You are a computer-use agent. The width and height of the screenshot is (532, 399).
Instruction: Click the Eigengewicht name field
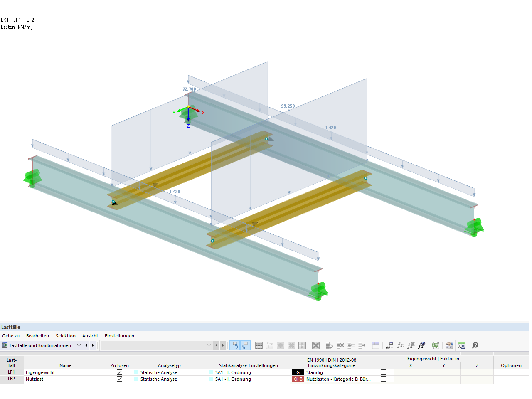[x=66, y=372]
